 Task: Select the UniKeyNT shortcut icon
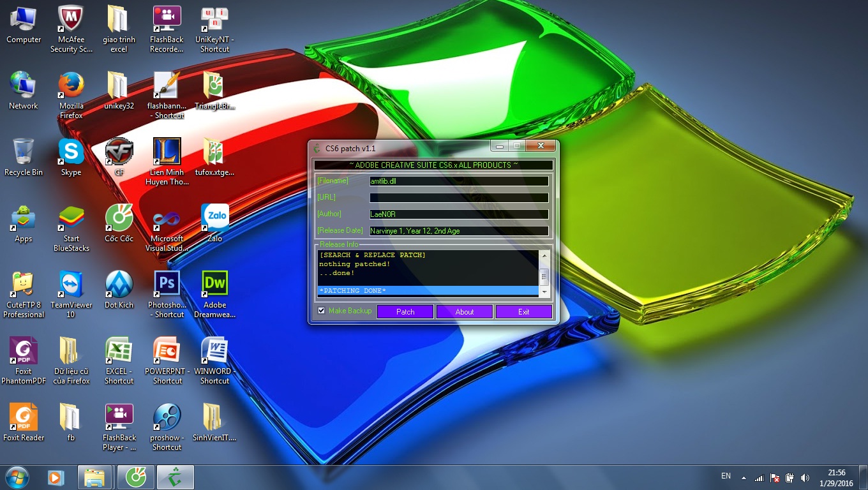pos(214,29)
